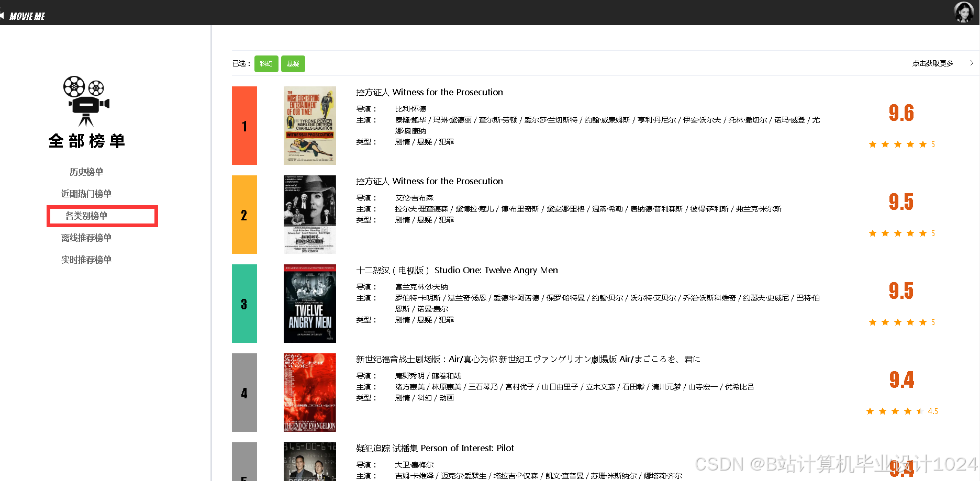Click the gray rank 4 badge

point(244,393)
